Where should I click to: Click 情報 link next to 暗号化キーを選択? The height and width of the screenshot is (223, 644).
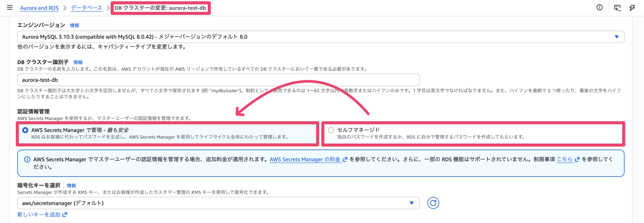click(x=71, y=185)
